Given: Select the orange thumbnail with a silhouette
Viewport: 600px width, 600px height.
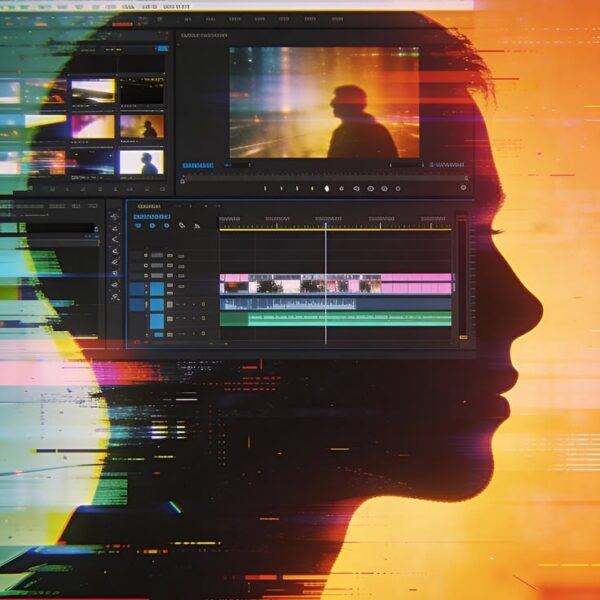Looking at the screenshot, I should 142,126.
